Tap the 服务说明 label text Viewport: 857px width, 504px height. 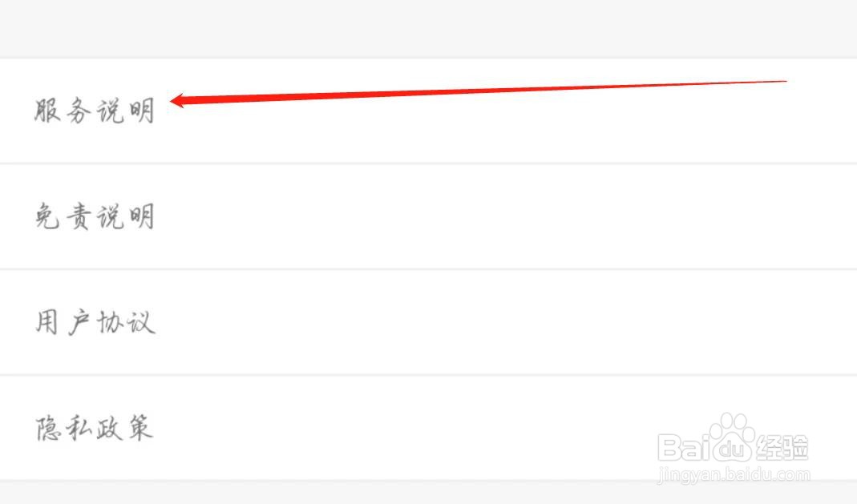[95, 111]
